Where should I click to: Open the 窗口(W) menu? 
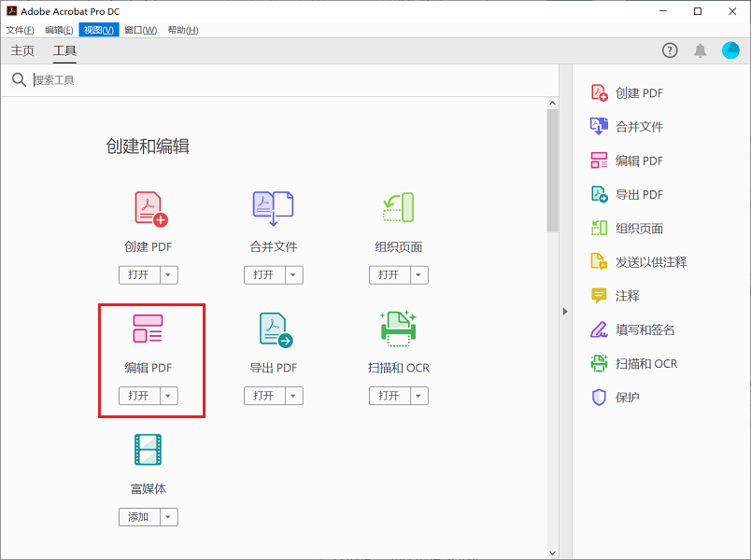coord(141,30)
